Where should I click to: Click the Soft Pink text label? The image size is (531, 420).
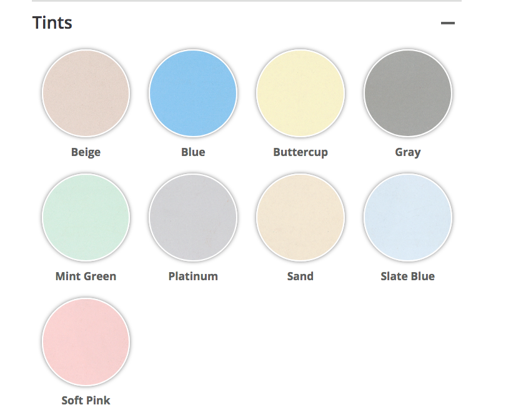pos(86,401)
